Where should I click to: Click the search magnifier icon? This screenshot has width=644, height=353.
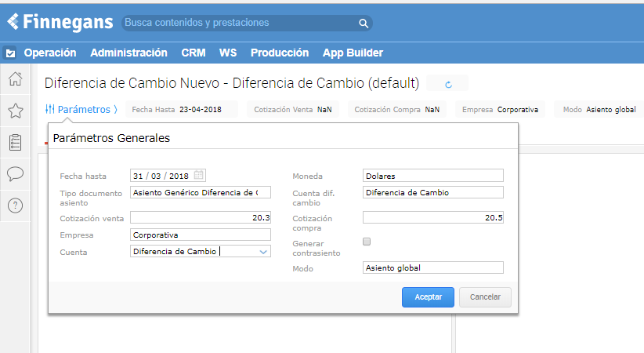[x=364, y=24]
